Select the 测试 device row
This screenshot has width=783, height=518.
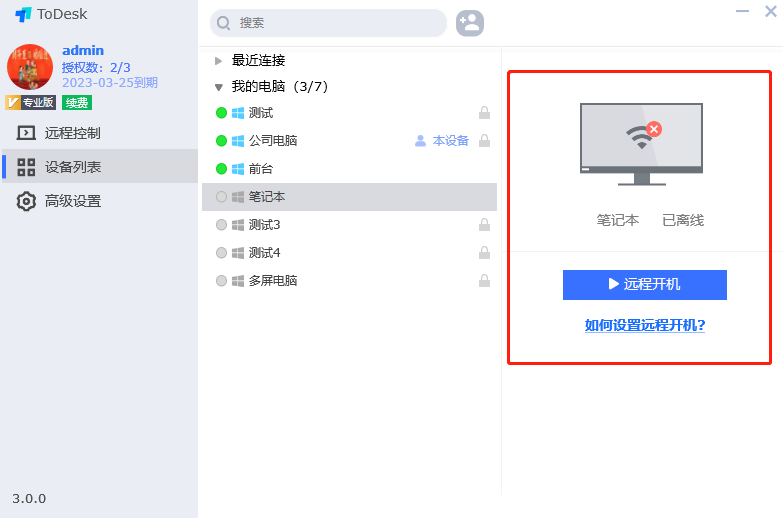pyautogui.click(x=349, y=113)
